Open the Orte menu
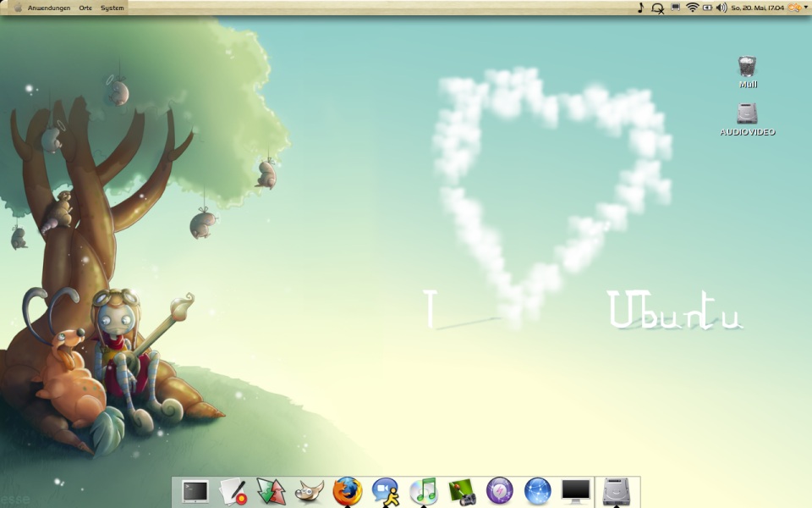812x508 pixels. point(85,8)
